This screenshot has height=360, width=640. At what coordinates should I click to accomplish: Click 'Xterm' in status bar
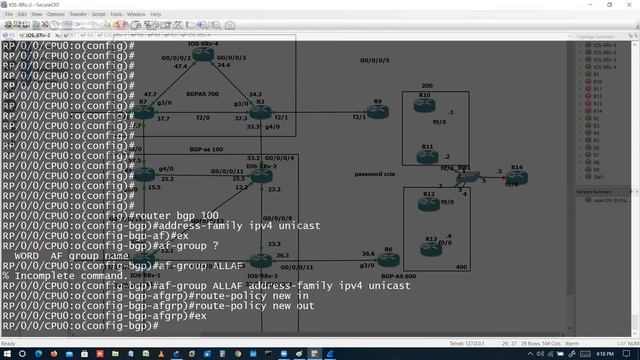point(572,344)
